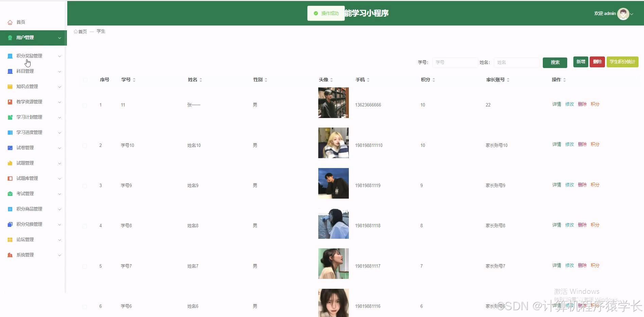Screen dimensions: 644x317
Task: Expand the 积分奖励管理 chevron
Action: [x=59, y=56]
